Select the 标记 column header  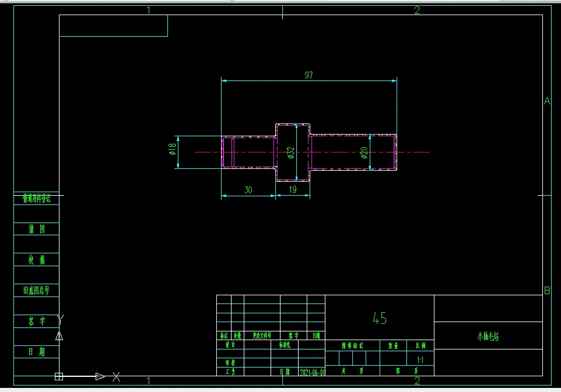tap(224, 336)
